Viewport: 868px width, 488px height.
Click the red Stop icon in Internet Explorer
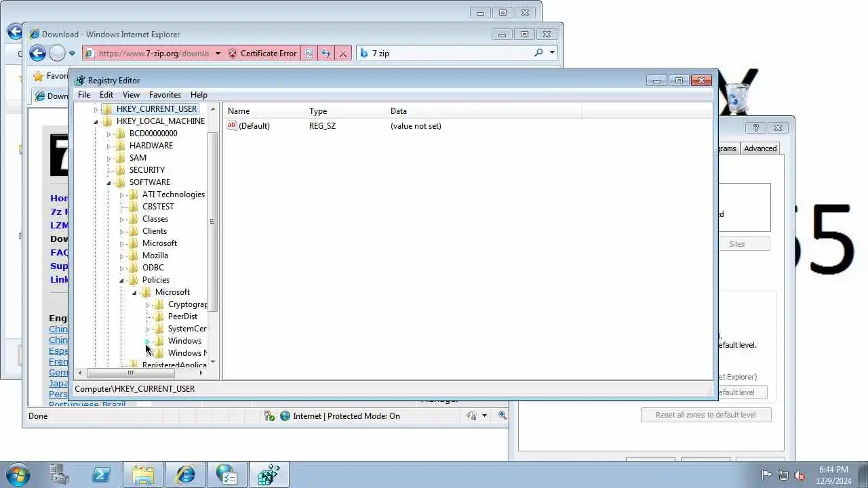tap(343, 54)
